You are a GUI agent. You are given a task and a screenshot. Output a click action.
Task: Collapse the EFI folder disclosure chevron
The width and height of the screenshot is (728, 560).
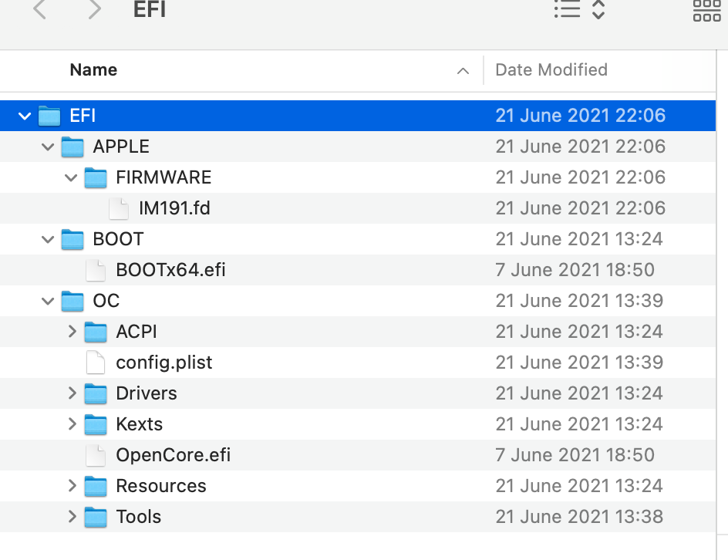point(25,116)
